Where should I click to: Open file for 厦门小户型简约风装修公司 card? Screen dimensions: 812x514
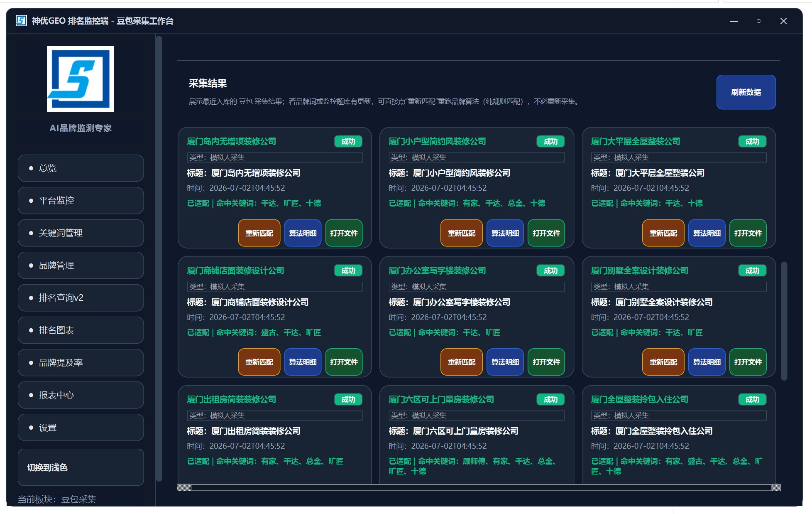tap(546, 233)
